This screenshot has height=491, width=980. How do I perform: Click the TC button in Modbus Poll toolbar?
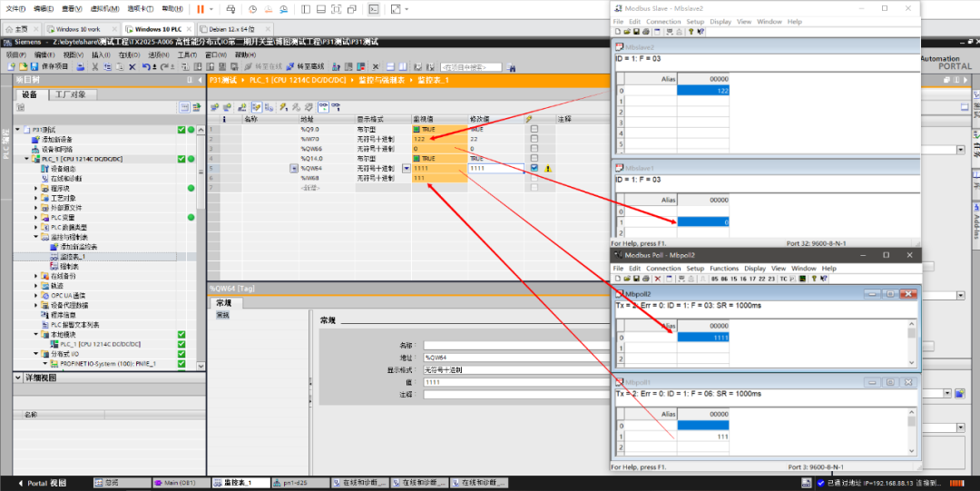[783, 279]
